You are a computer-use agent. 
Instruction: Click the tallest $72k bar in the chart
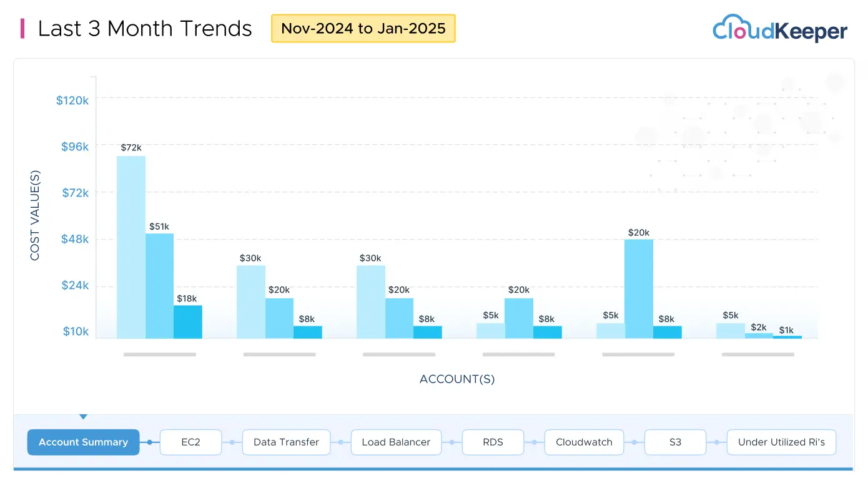pos(131,246)
